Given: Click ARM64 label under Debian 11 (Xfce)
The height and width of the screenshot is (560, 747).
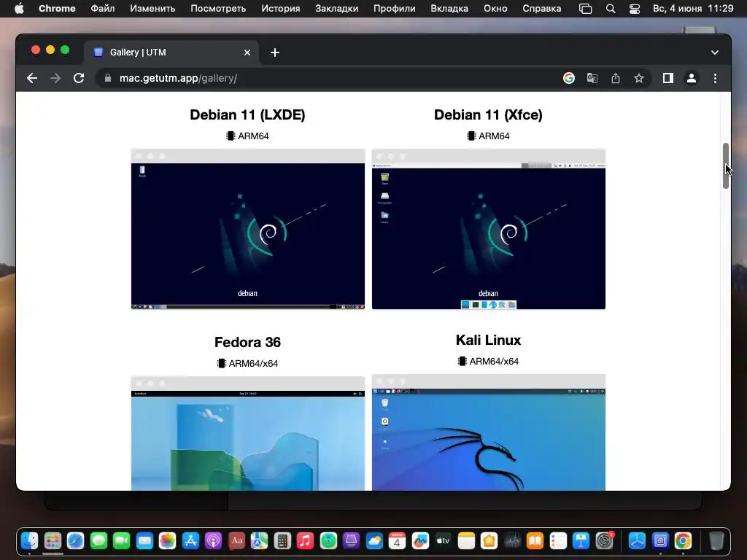Looking at the screenshot, I should [488, 136].
